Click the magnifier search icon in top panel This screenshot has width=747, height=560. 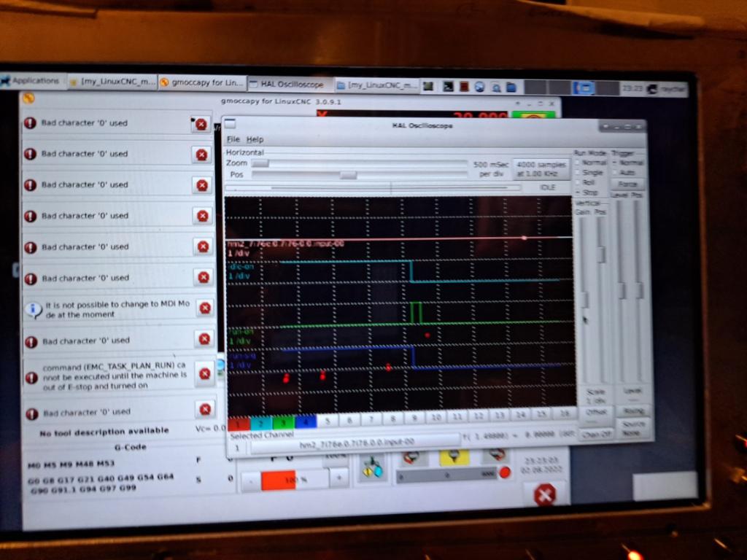tap(496, 87)
